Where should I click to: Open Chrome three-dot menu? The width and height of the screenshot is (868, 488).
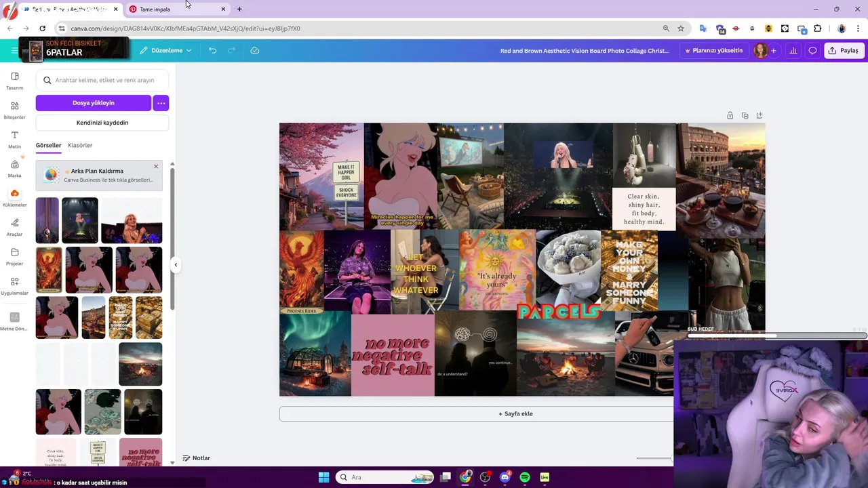pyautogui.click(x=859, y=28)
